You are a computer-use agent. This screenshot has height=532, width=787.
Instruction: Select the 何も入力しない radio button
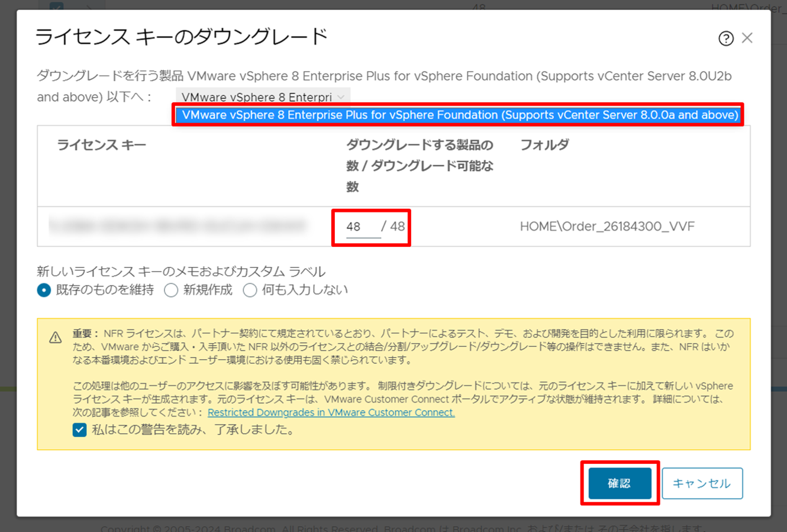[x=250, y=291]
